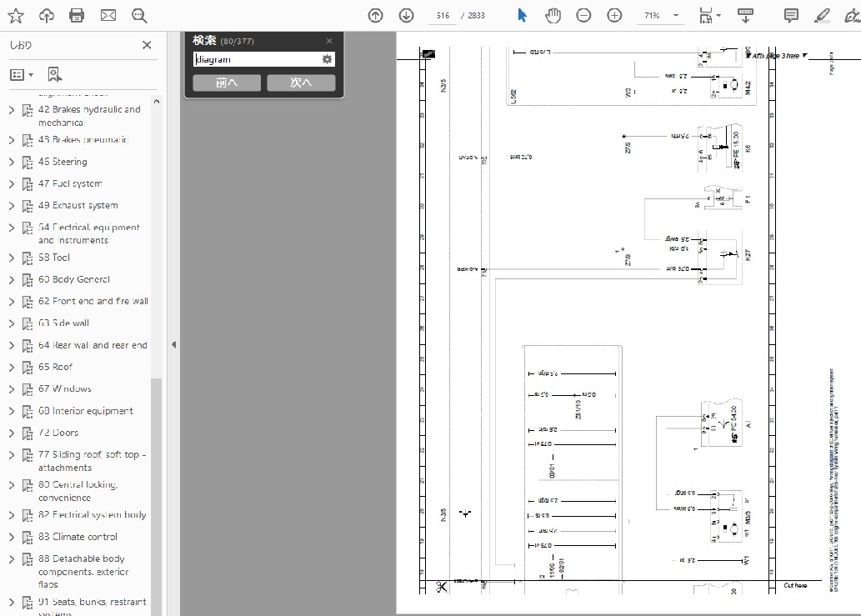Zoom in with the plus button
Screen dimensions: 861x616
pos(614,15)
